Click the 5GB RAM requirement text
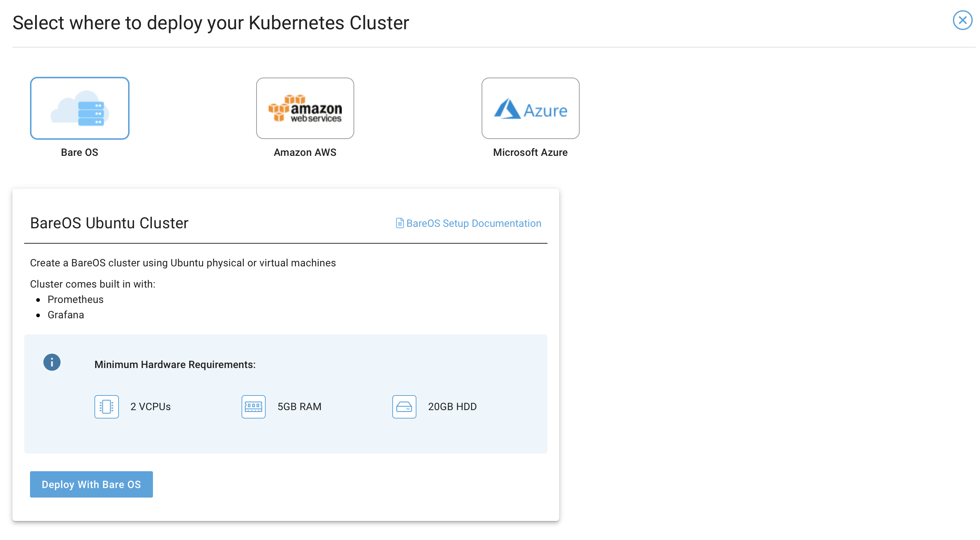The width and height of the screenshot is (980, 540). [299, 406]
